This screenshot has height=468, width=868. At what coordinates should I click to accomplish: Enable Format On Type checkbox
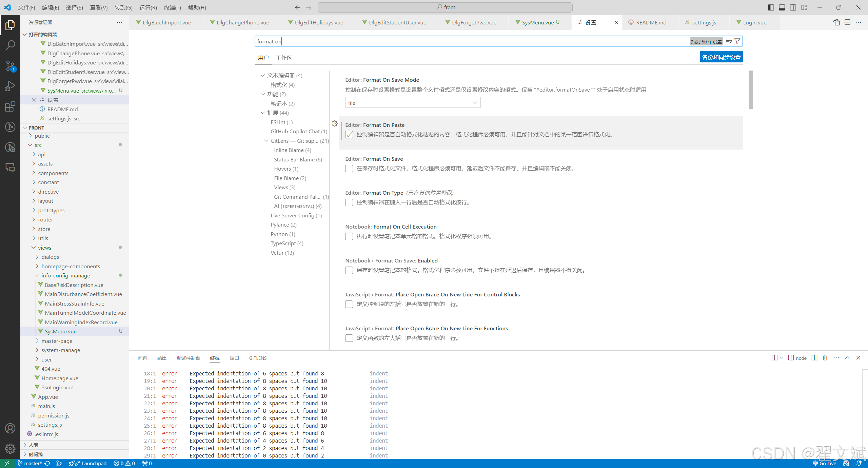[x=349, y=202]
